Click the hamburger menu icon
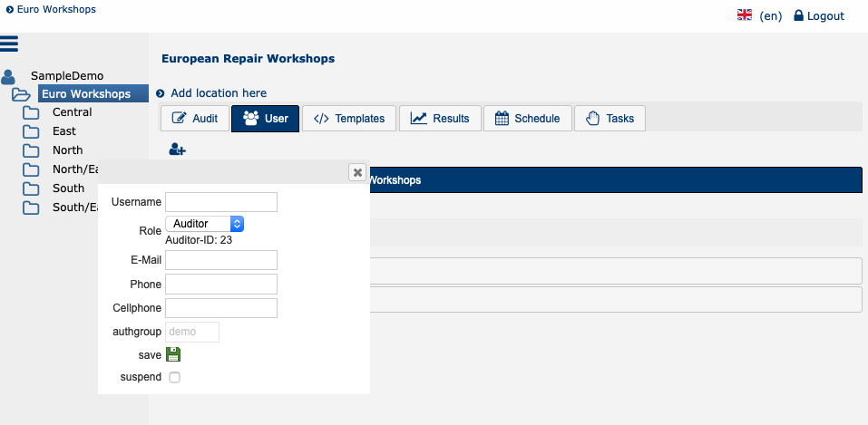 click(x=9, y=43)
